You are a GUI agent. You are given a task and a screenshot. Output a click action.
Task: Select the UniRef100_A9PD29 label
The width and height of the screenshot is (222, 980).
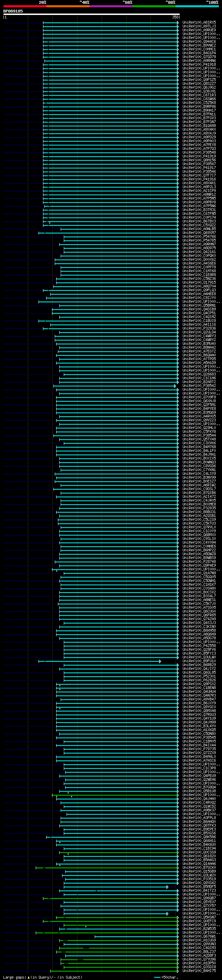pyautogui.click(x=199, y=137)
